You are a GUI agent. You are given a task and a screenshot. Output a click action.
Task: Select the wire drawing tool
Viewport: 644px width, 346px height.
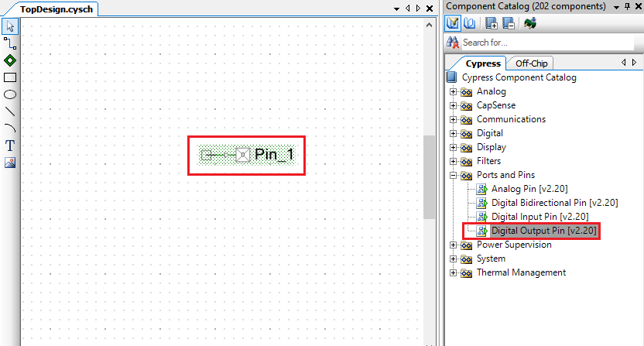10,43
